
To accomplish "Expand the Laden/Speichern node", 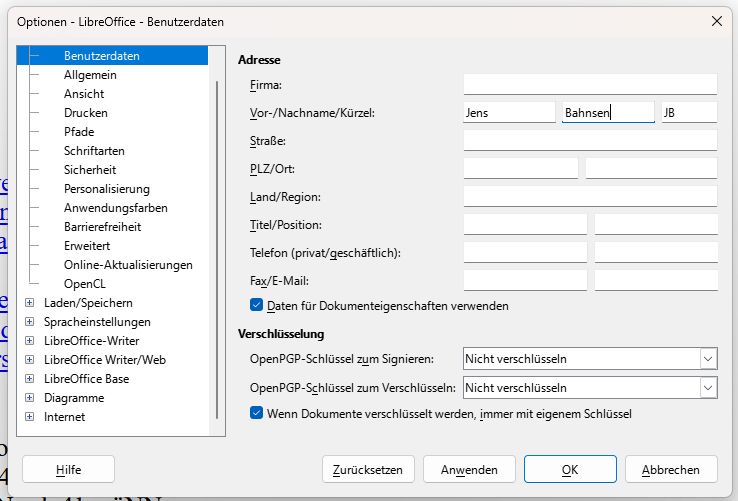I will click(x=29, y=302).
